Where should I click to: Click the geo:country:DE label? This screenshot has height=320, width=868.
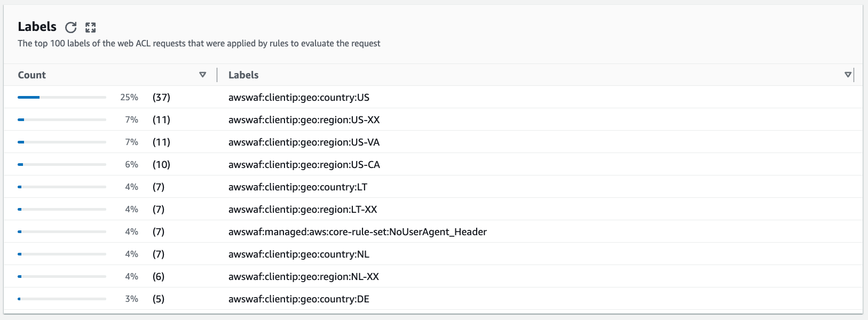[x=298, y=299]
